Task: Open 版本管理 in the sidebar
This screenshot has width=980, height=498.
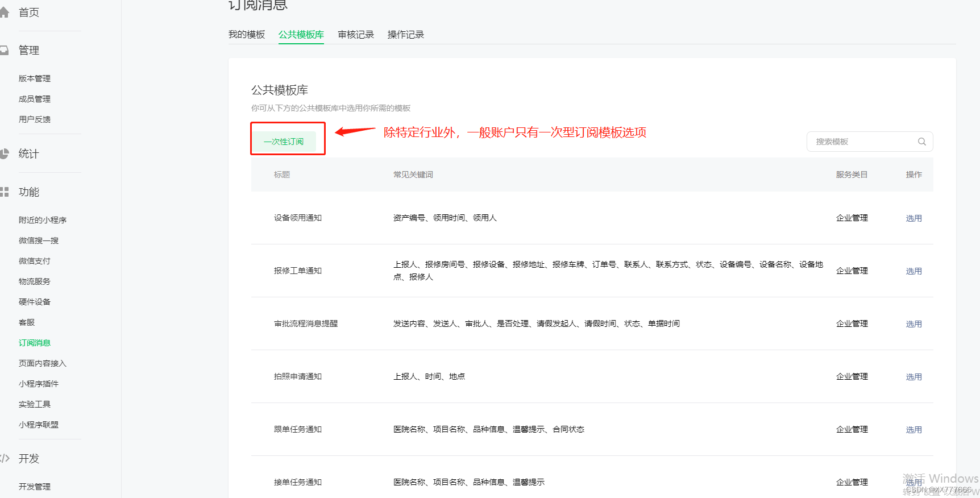Action: point(35,78)
